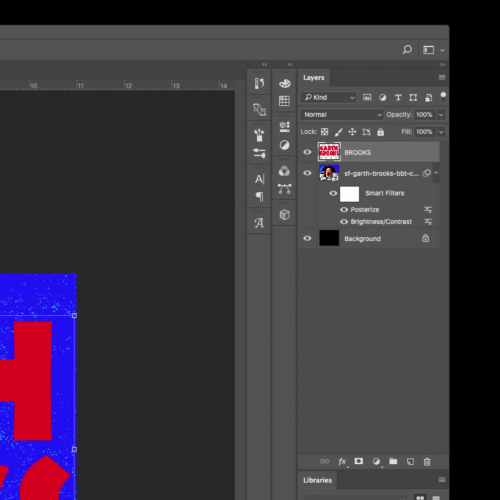The width and height of the screenshot is (500, 500).
Task: Add a layer mask
Action: pos(359,461)
